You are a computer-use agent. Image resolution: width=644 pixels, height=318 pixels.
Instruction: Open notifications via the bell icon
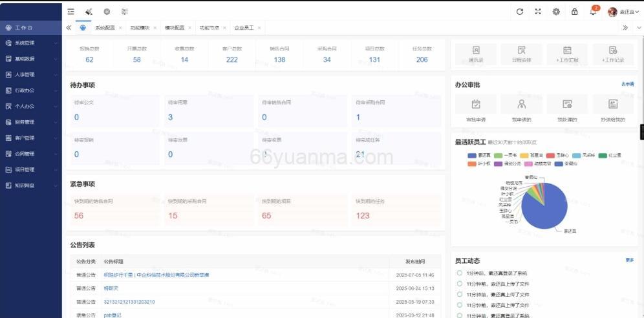pos(593,12)
